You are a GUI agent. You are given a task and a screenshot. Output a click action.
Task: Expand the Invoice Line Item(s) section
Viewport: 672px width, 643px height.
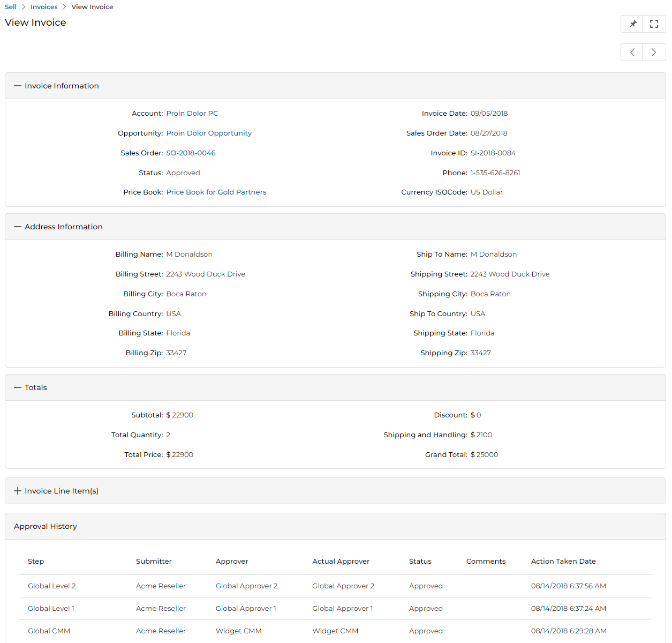(x=18, y=491)
